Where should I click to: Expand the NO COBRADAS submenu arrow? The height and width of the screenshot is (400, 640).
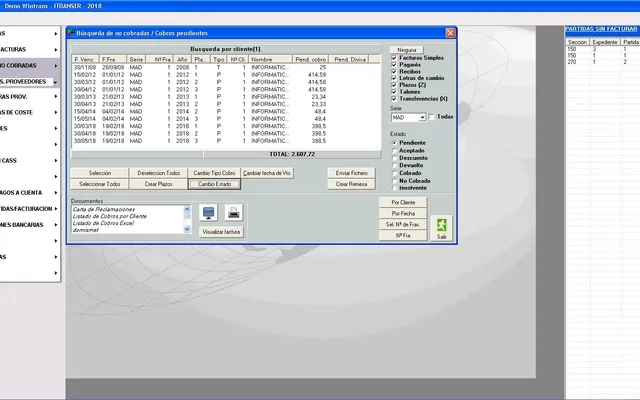56,66
